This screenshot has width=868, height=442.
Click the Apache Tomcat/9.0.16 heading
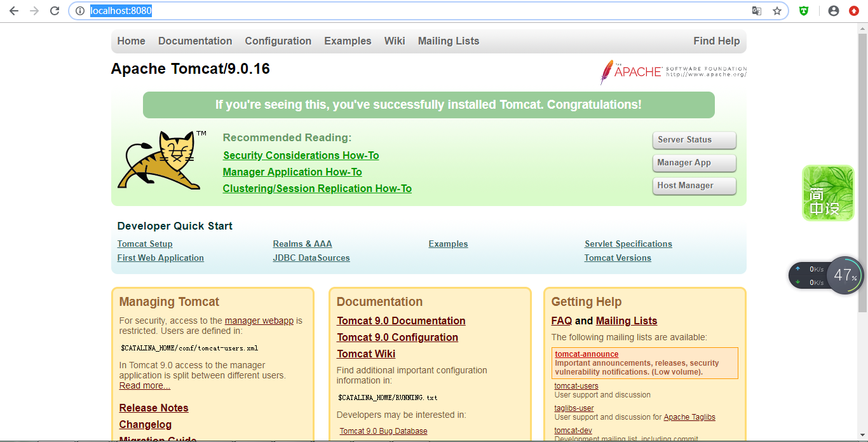click(191, 69)
